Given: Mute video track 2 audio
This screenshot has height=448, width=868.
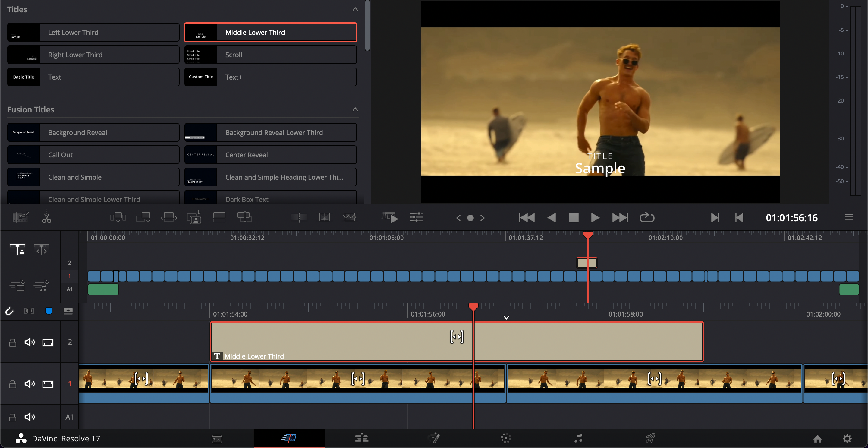Looking at the screenshot, I should (30, 342).
